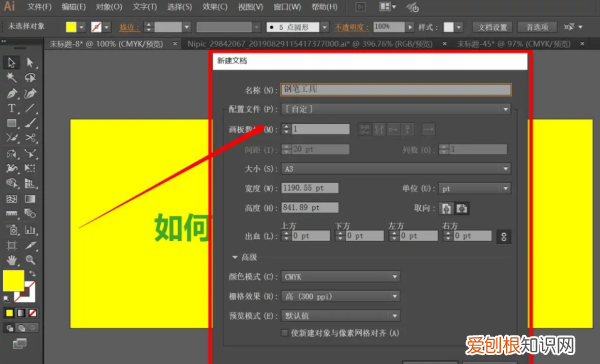Select the Pen tool
This screenshot has width=600, height=364.
coord(11,93)
